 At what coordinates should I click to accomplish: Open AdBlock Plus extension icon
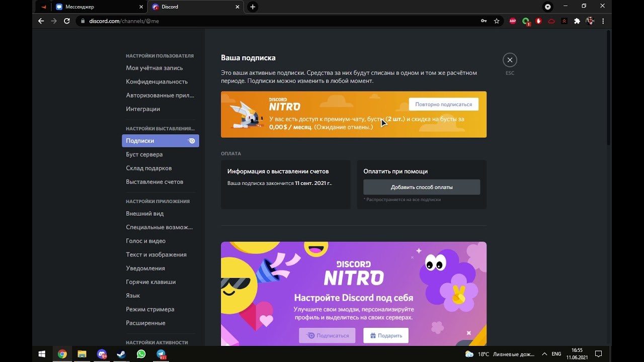513,21
